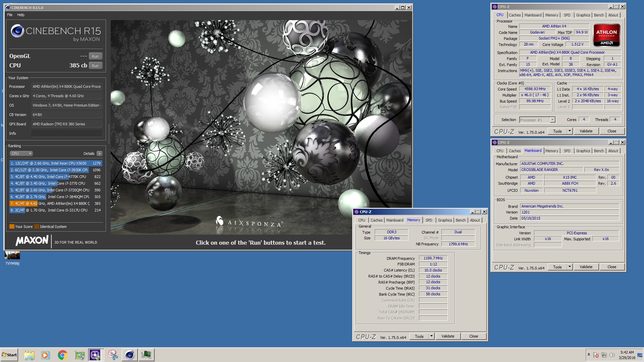Switch to Memory tab in mainboard CPU-Z window
The height and width of the screenshot is (362, 644).
[x=551, y=151]
